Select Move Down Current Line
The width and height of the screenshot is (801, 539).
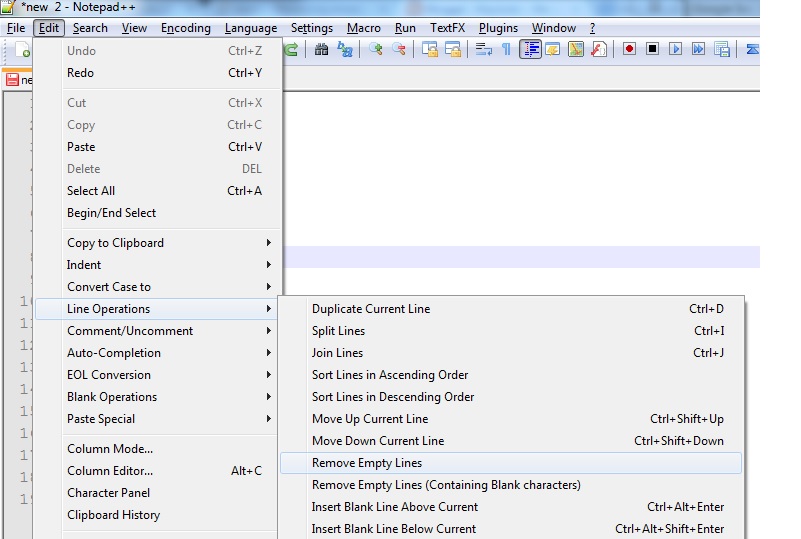point(511,440)
